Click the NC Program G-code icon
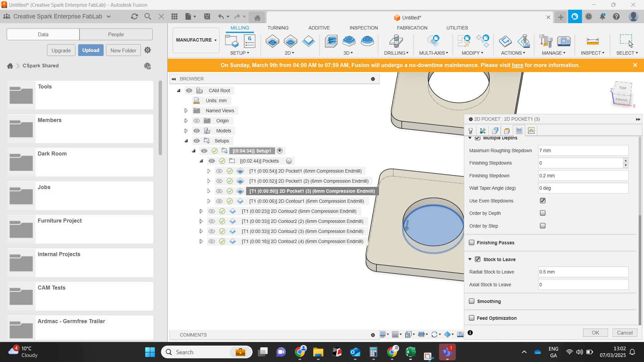This screenshot has height=362, width=644. click(249, 41)
